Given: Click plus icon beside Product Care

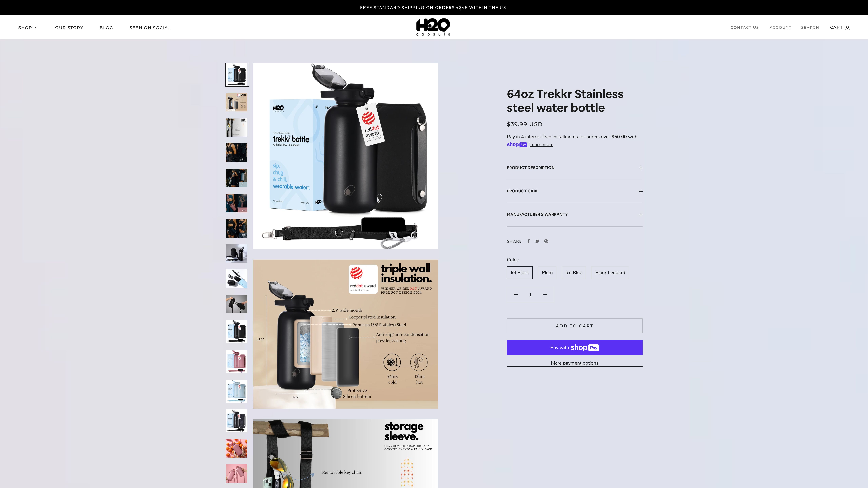Looking at the screenshot, I should pos(640,191).
